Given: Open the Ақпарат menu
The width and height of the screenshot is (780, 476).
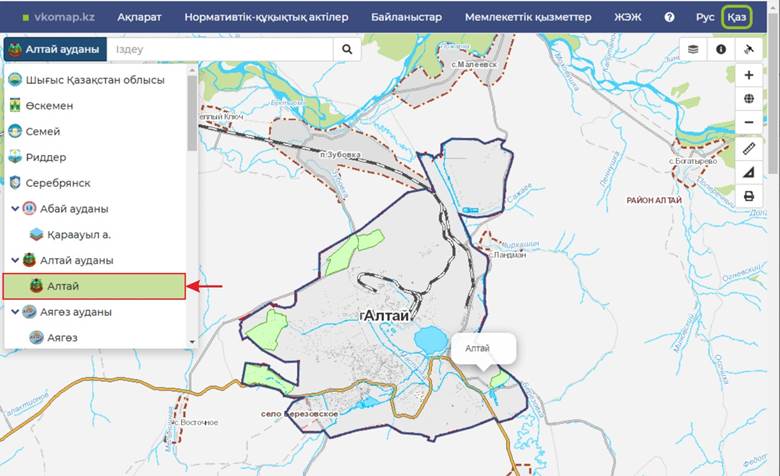Looking at the screenshot, I should [x=139, y=17].
